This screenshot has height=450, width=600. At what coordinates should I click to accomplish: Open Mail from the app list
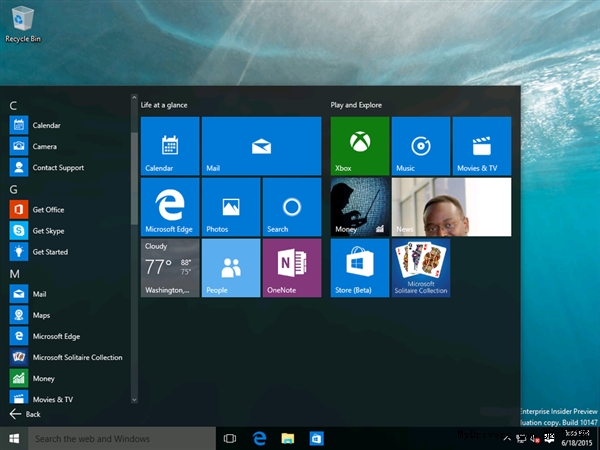69,293
